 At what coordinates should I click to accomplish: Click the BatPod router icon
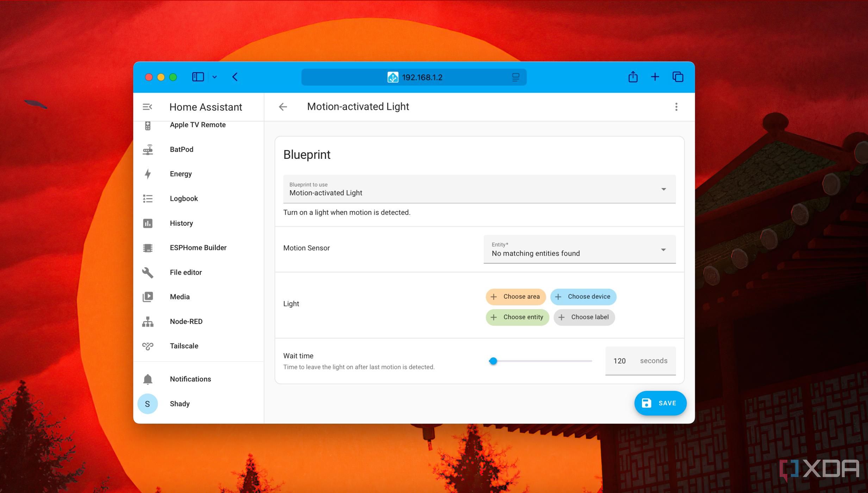(148, 150)
